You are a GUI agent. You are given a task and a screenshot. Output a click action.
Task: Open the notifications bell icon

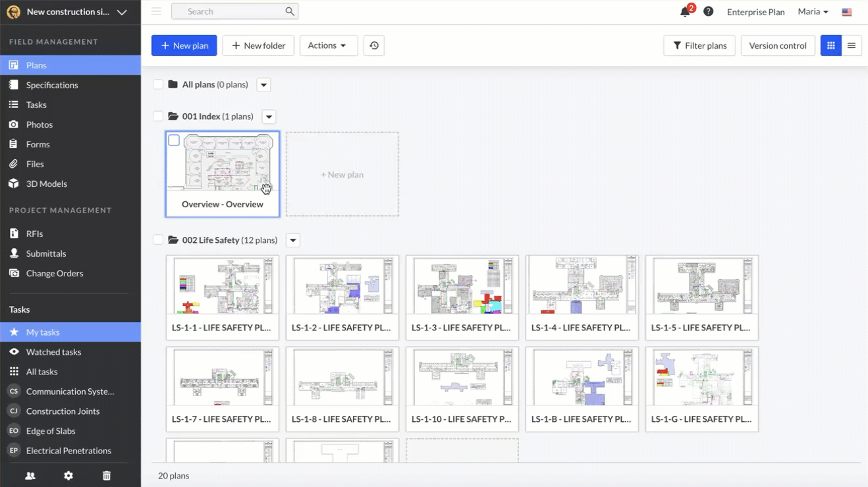685,12
